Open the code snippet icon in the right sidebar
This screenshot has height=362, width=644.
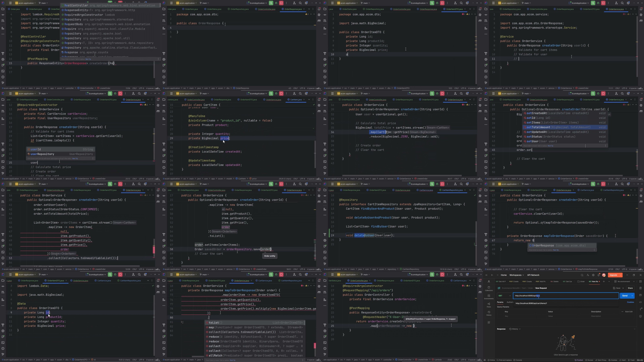(x=641, y=302)
